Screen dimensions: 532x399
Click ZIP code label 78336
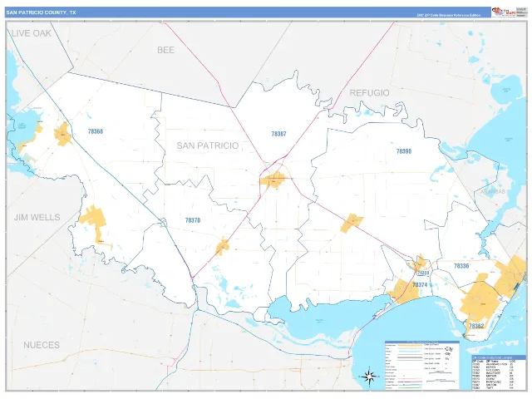[x=461, y=266]
